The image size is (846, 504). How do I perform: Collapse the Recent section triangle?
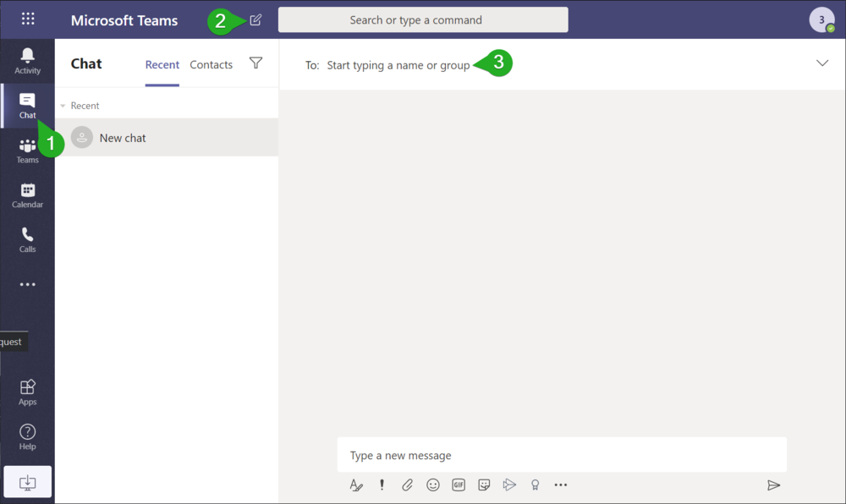click(x=63, y=106)
